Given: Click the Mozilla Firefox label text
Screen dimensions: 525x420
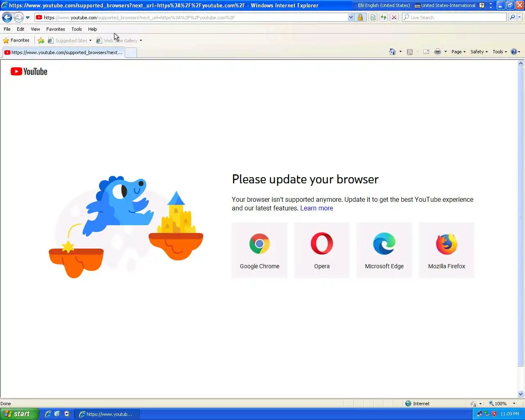Looking at the screenshot, I should 447,266.
